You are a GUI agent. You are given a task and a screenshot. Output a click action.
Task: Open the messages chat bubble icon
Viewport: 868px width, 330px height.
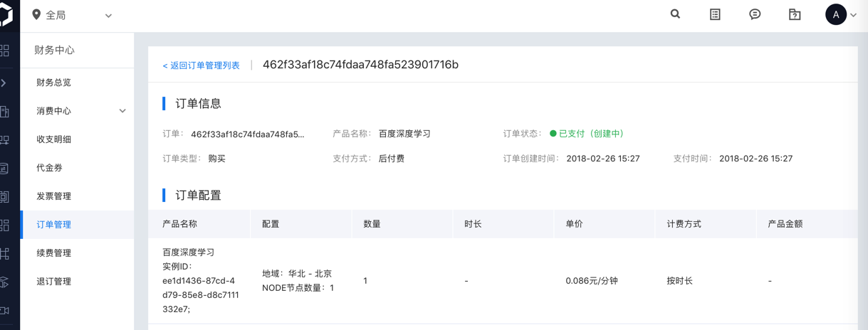pyautogui.click(x=755, y=14)
